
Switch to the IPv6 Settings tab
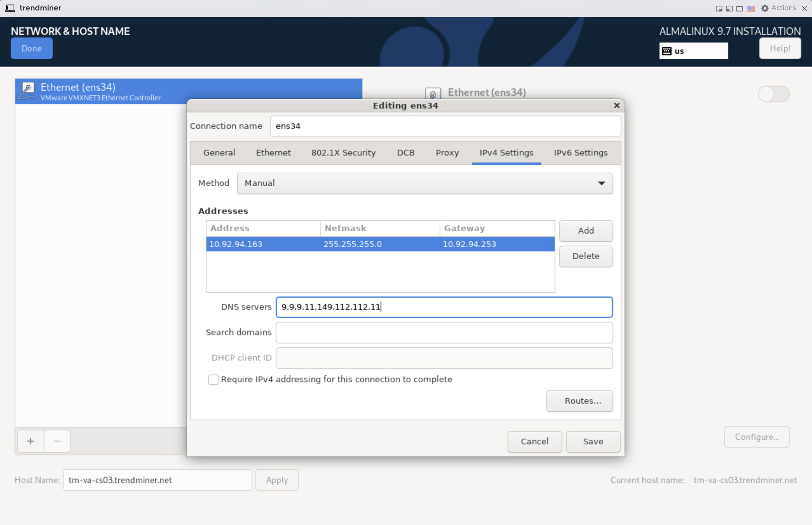[580, 153]
